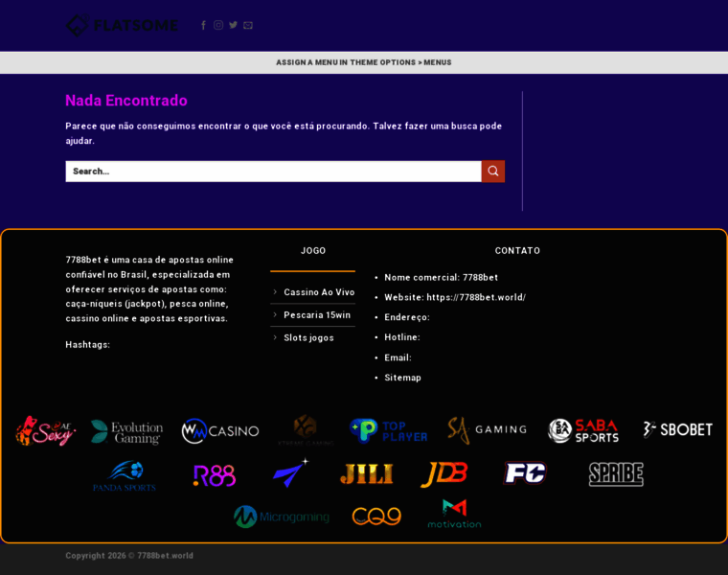This screenshot has width=728, height=575.
Task: Open the email envelope icon
Action: 248,26
